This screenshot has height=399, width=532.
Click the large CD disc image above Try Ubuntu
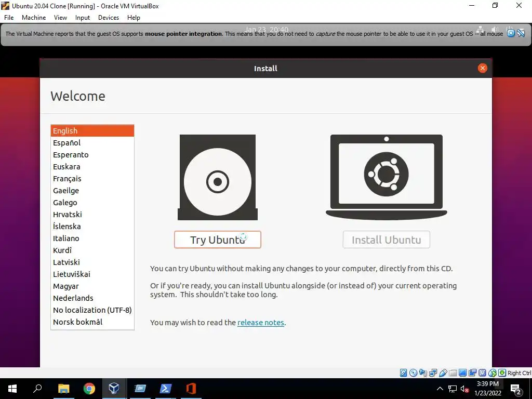(218, 178)
